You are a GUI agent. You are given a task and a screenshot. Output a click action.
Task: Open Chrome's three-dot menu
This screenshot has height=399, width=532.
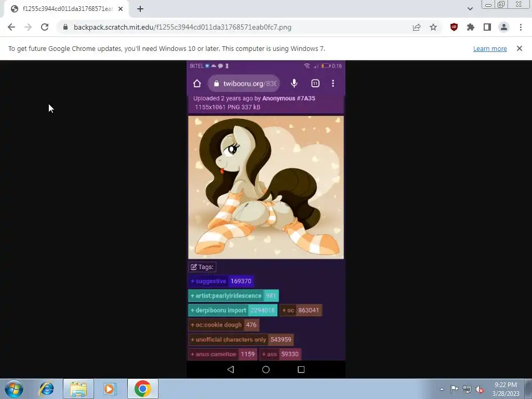(x=521, y=27)
